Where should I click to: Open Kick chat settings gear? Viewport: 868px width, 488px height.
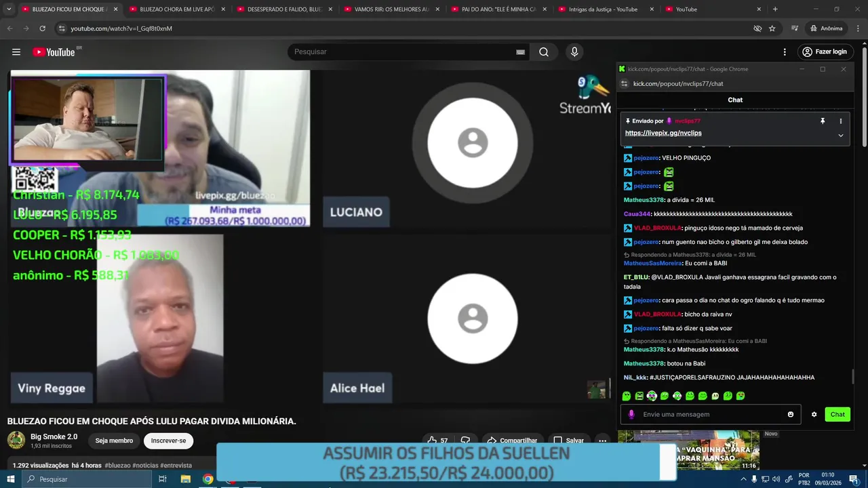pos(814,414)
